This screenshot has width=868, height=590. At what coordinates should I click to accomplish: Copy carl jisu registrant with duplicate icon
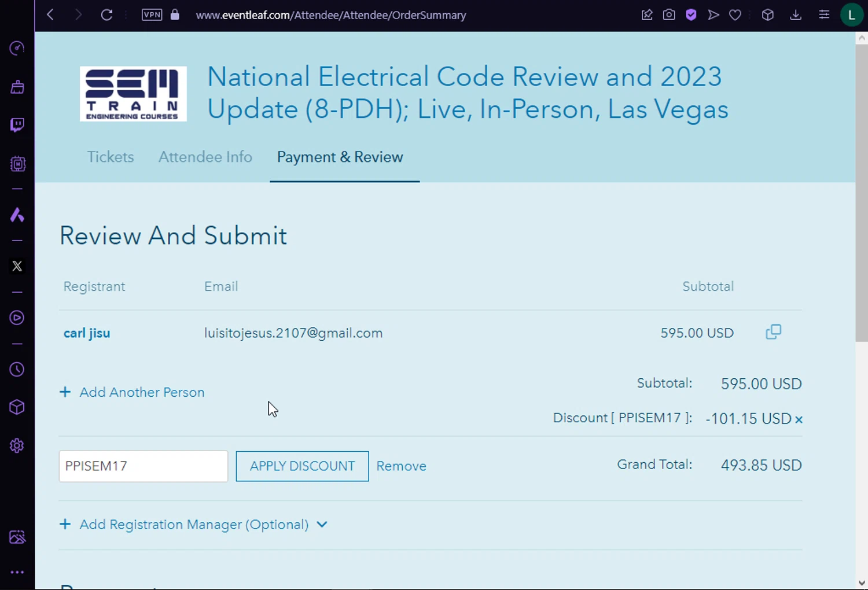774,332
